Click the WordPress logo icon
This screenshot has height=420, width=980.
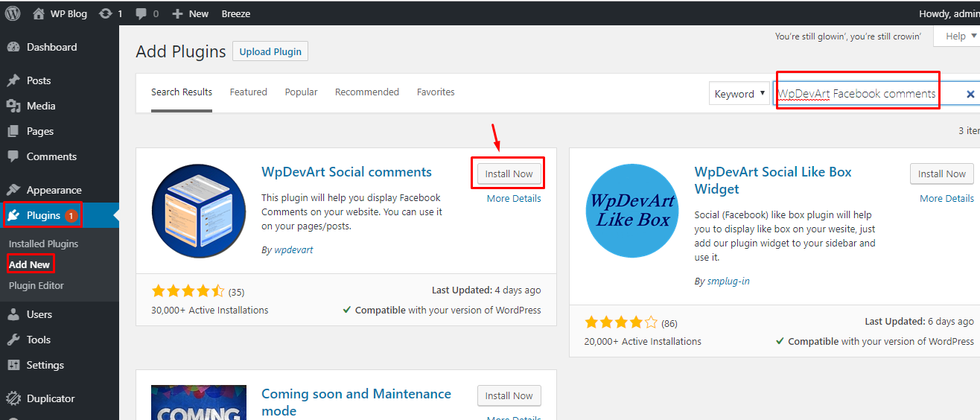point(13,13)
